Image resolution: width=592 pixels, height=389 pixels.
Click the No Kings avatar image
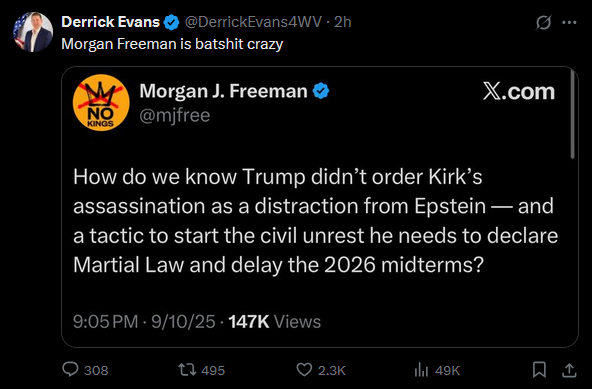[x=101, y=103]
